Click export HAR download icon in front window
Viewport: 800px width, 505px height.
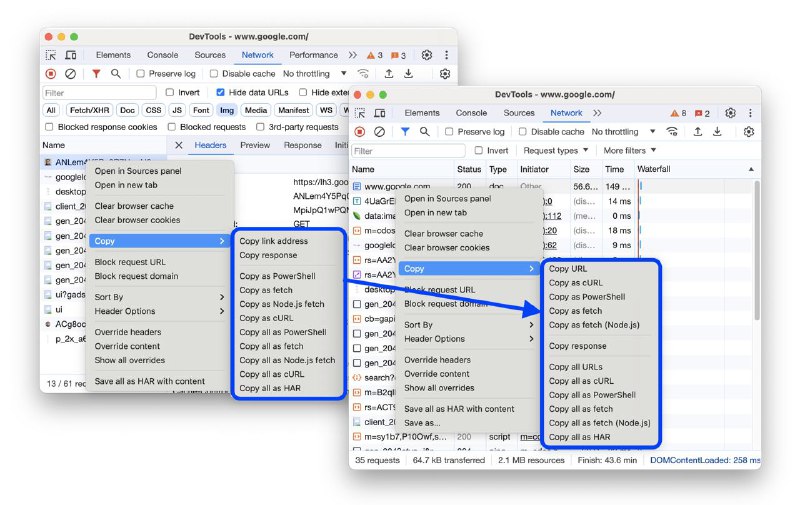pyautogui.click(x=717, y=132)
